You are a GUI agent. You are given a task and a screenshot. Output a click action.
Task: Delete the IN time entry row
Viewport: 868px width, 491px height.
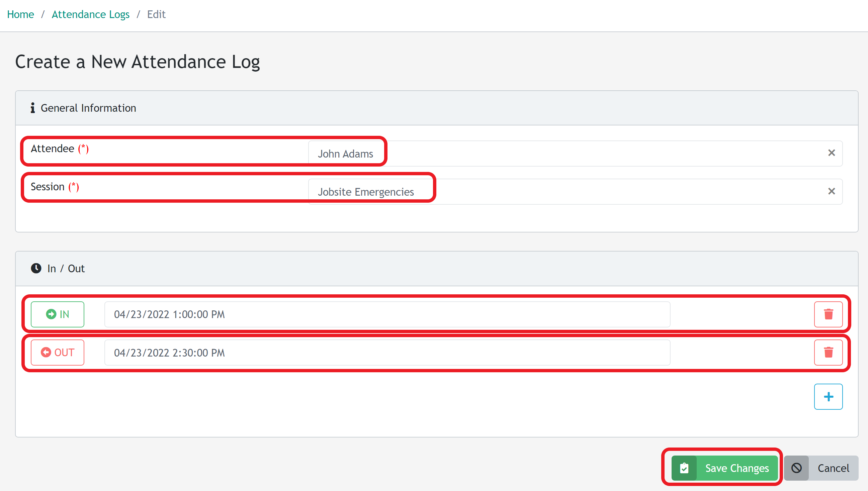828,314
